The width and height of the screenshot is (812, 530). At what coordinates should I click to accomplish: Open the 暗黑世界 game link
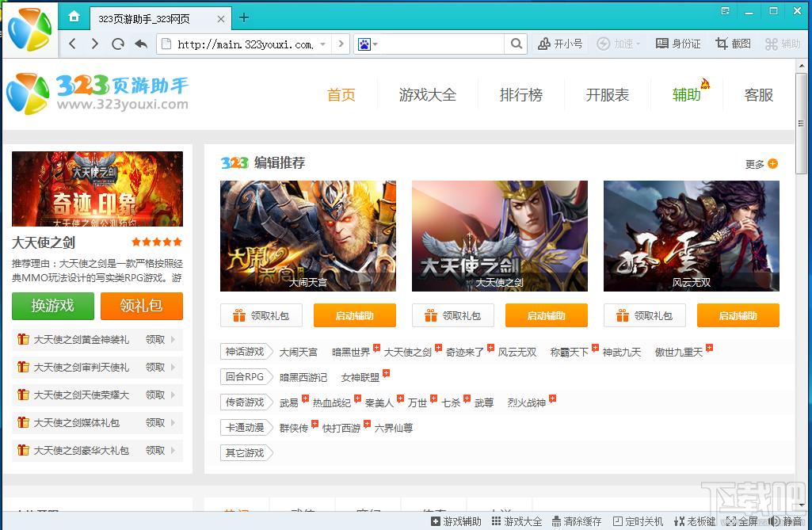coord(351,353)
